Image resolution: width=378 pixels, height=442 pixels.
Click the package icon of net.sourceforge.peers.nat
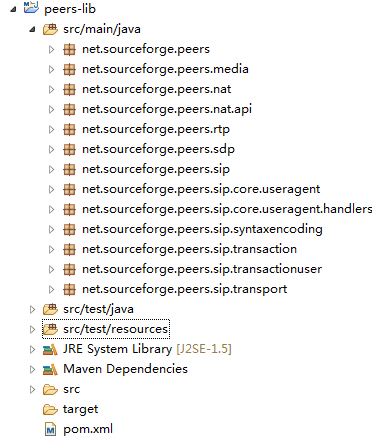click(69, 90)
